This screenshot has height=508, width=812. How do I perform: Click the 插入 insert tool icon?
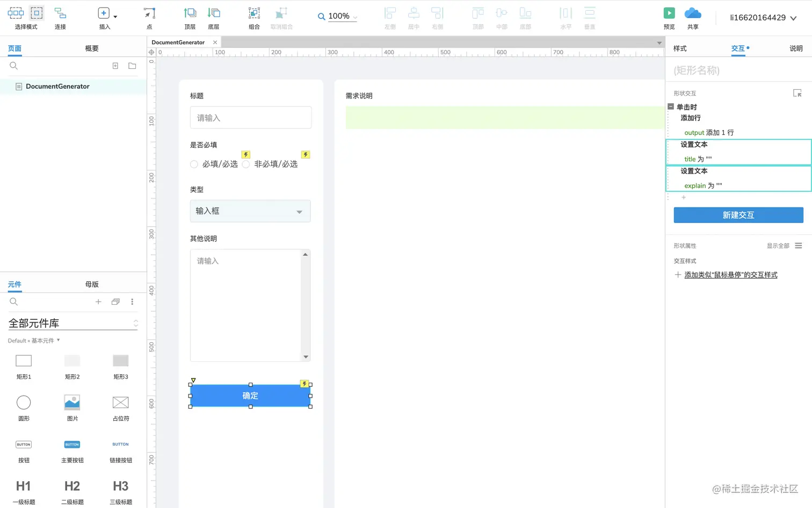click(x=104, y=13)
